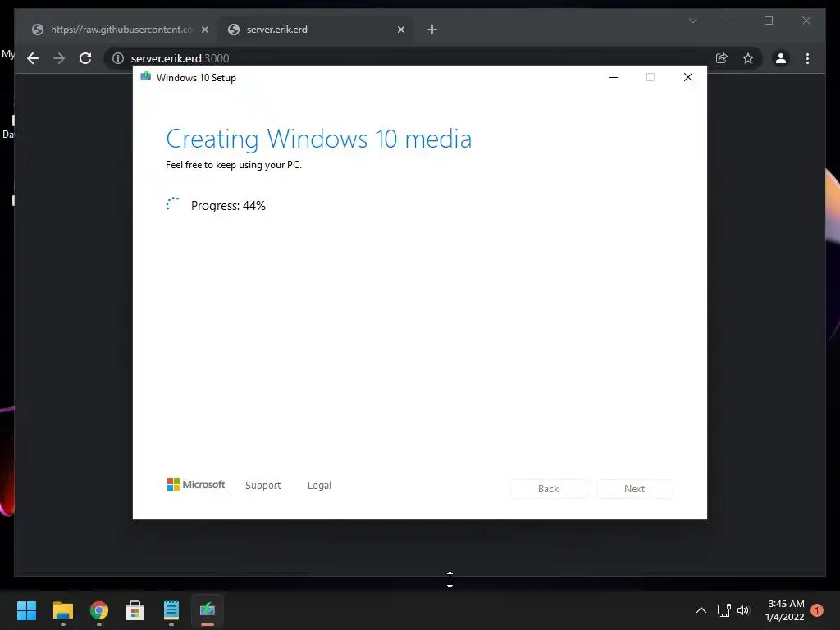Click the Progress: 44% text
840x630 pixels.
(228, 206)
